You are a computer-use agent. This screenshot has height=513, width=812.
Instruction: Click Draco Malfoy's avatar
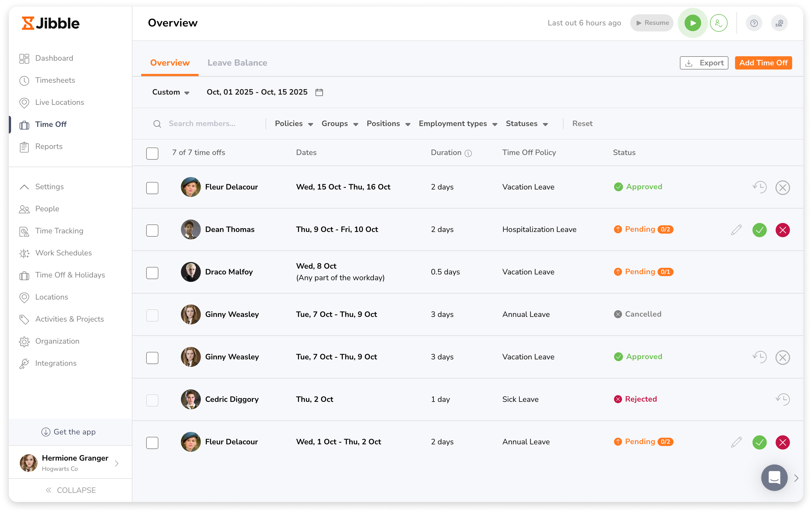point(191,272)
